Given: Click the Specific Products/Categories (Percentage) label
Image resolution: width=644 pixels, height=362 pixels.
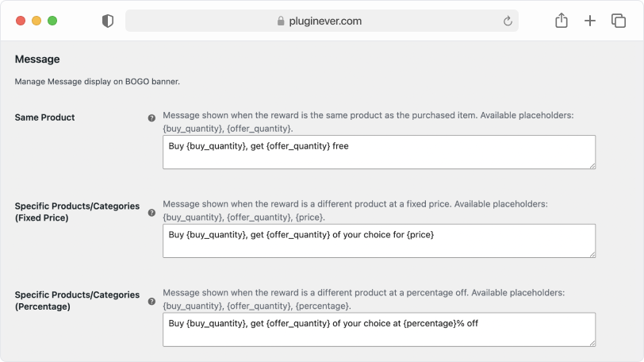Looking at the screenshot, I should [x=77, y=301].
